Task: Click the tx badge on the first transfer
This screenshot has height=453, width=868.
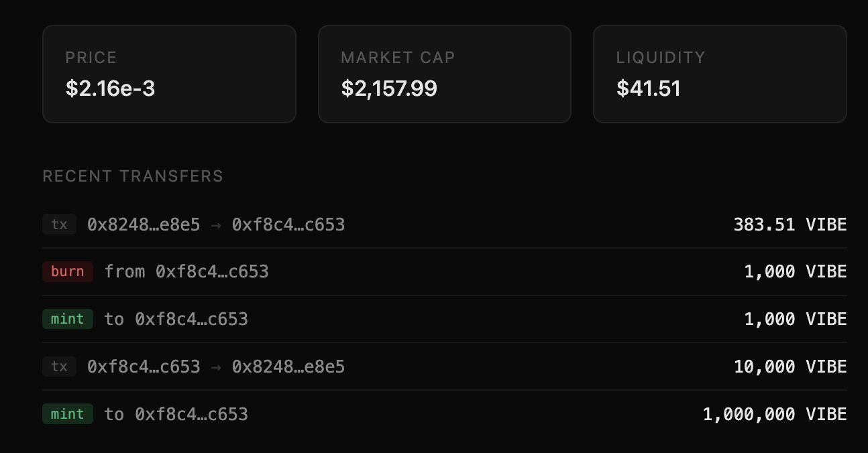Action: (x=59, y=224)
